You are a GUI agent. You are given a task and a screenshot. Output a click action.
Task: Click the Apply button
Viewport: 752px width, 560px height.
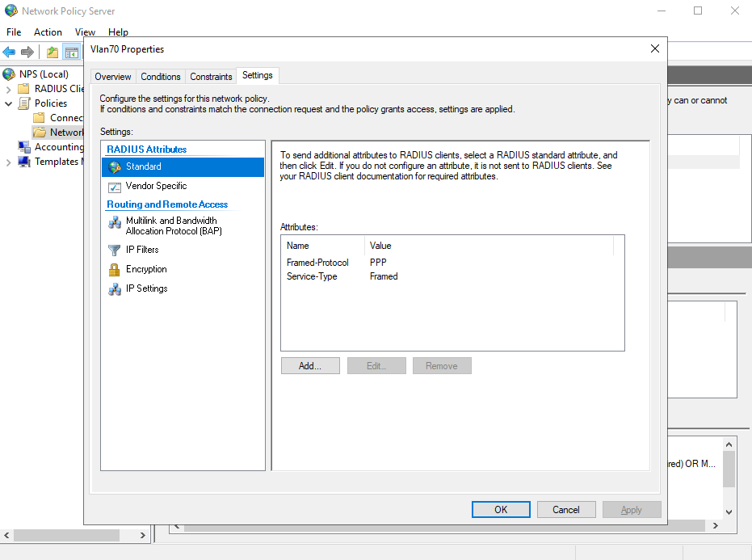pyautogui.click(x=632, y=510)
